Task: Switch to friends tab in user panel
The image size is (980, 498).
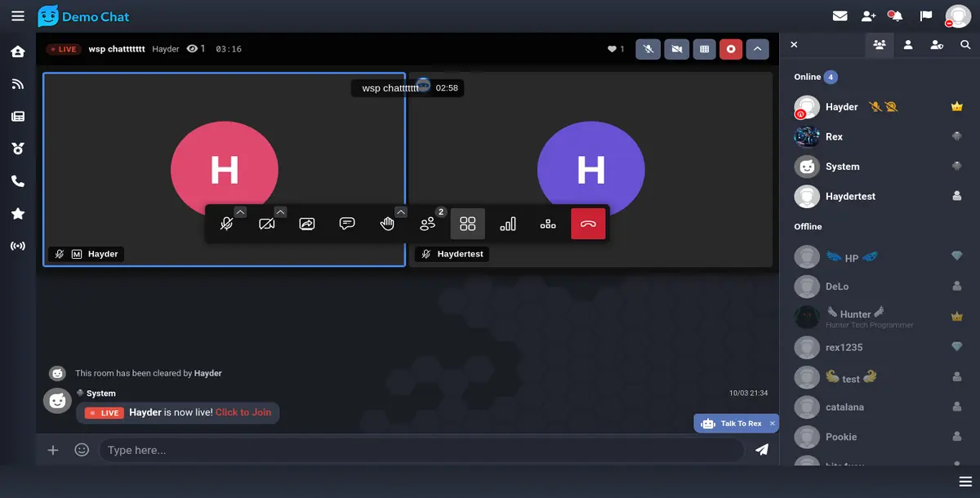Action: pos(908,45)
